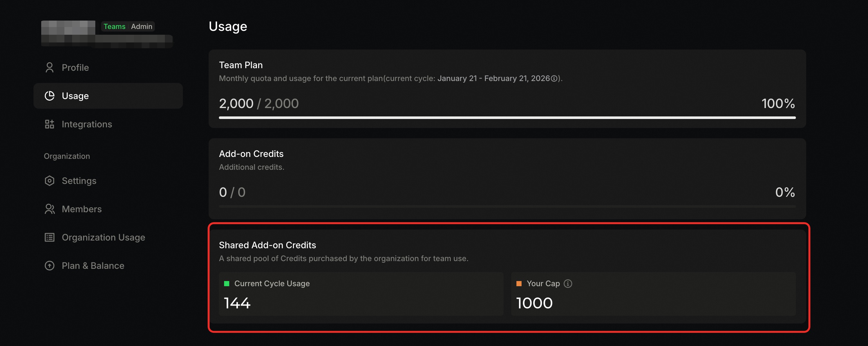Click the Settings hexagon gear icon
Screen dimensions: 868x346
click(50, 181)
